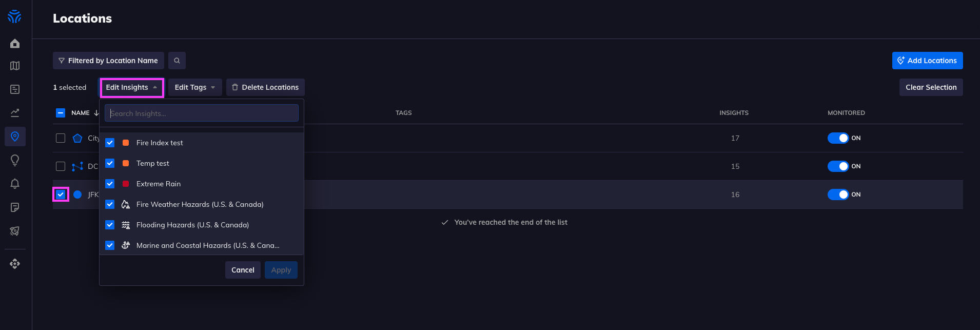Click the rocket icon in sidebar
The height and width of the screenshot is (330, 980).
click(15, 231)
